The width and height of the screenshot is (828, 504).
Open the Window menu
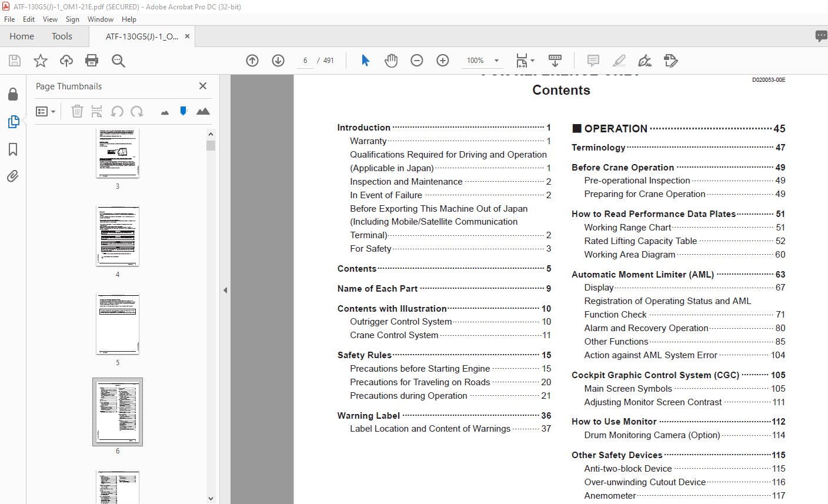click(101, 19)
